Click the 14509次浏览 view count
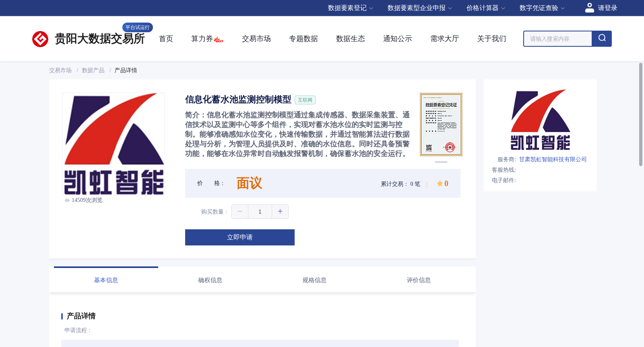Image resolution: width=644 pixels, height=347 pixels. (x=87, y=200)
